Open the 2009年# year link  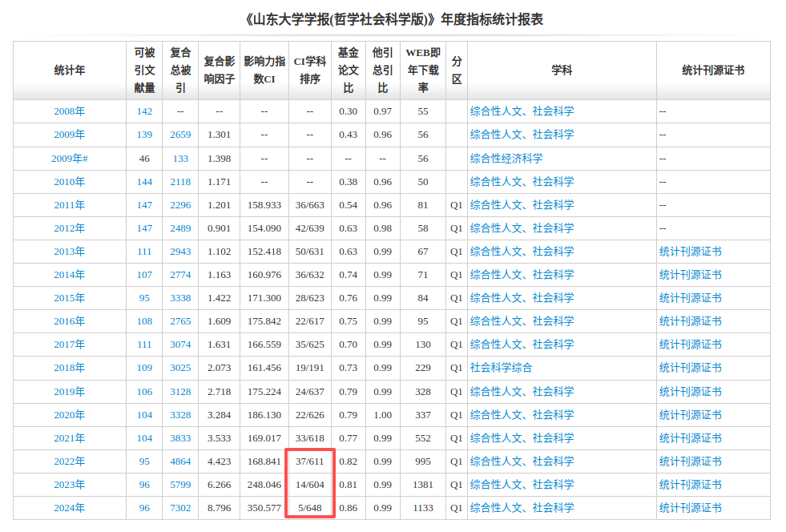tap(69, 159)
